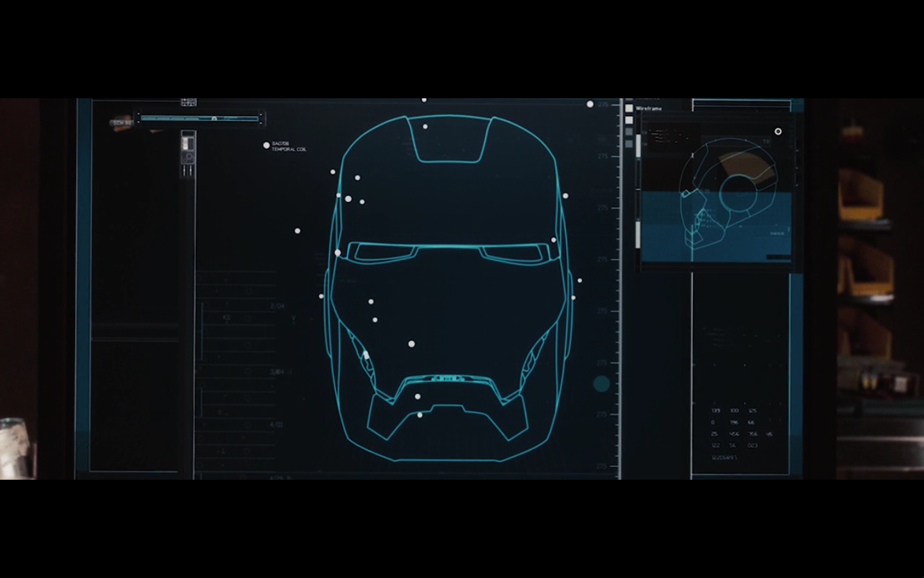
Task: Click the numeric data readout 12206893
Action: point(724,458)
